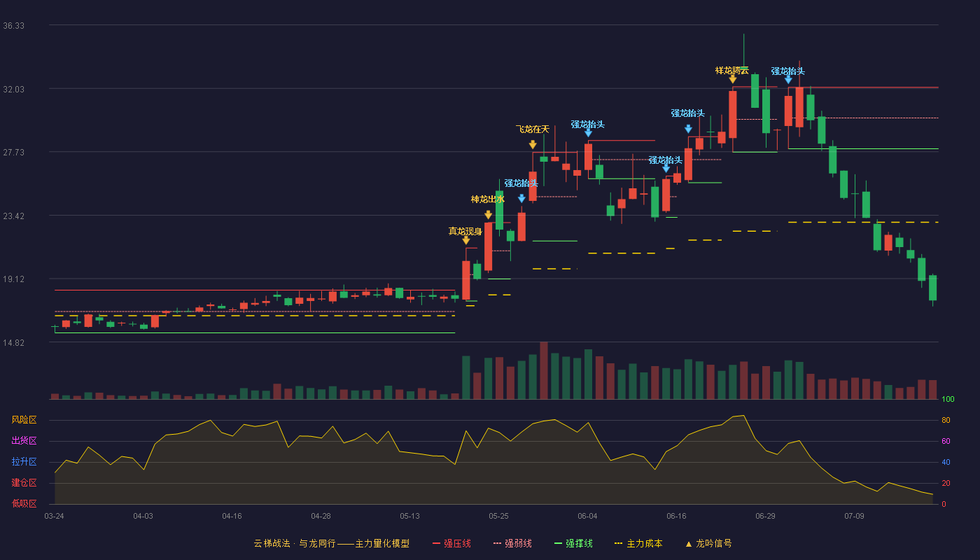The image size is (980, 560).
Task: Click the yellow arrow under 神龙出水 signal
Action: coord(488,215)
